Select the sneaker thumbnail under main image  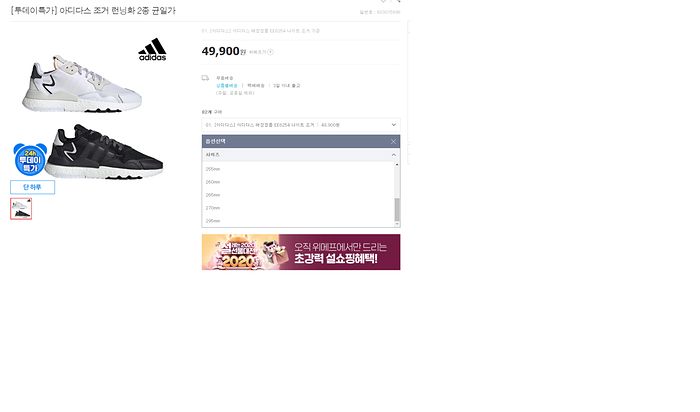21,208
